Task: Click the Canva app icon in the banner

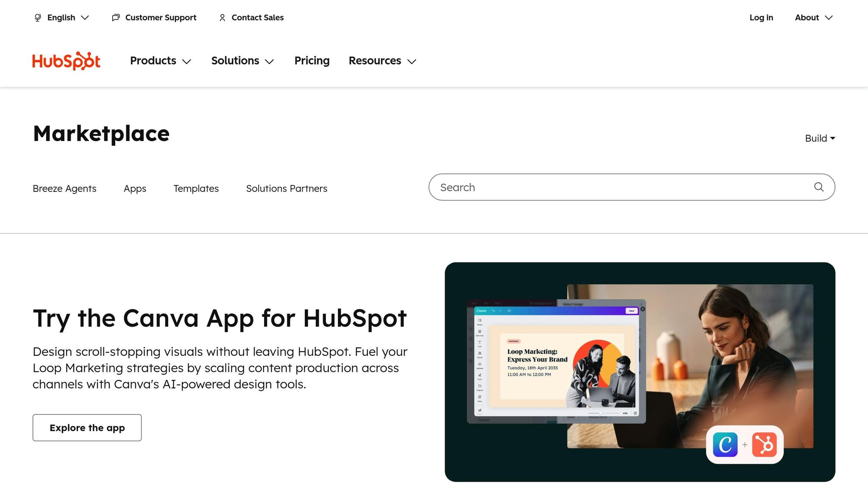Action: (725, 445)
